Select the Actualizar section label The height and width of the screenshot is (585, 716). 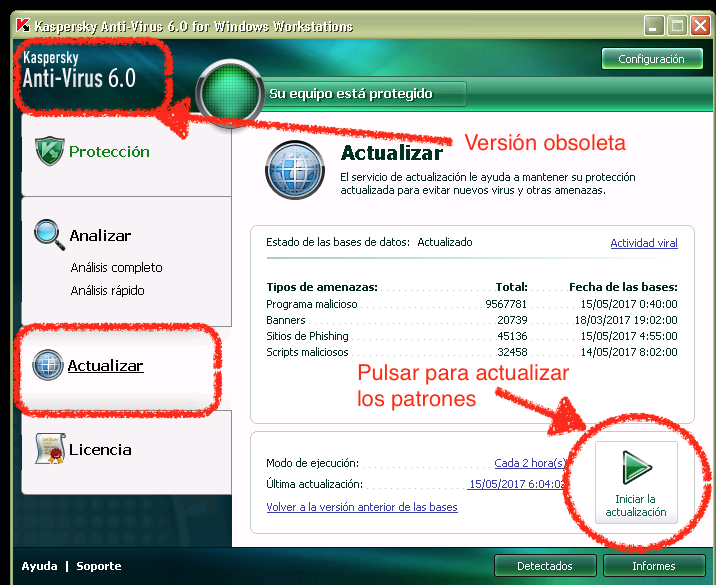click(105, 366)
